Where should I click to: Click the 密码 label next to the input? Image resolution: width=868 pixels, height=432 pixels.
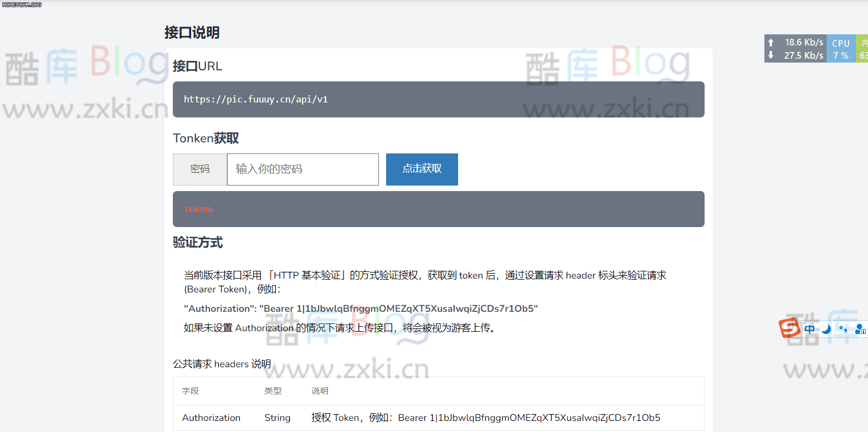click(x=199, y=169)
